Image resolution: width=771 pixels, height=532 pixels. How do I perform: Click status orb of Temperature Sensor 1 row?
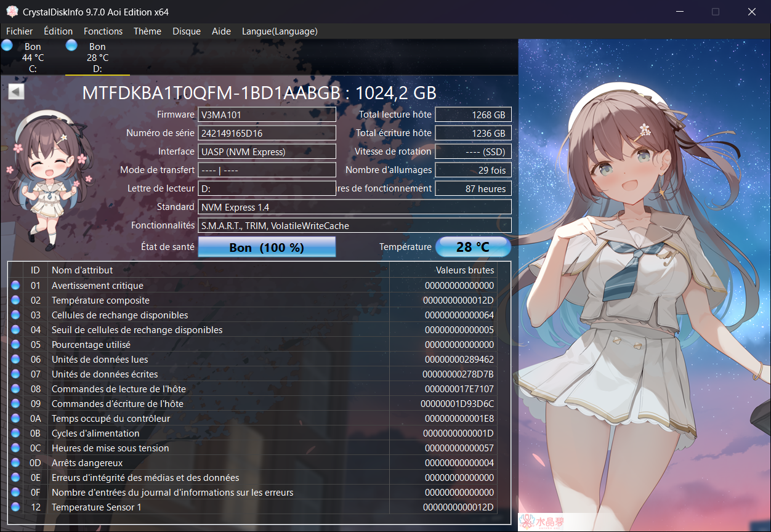[15, 507]
